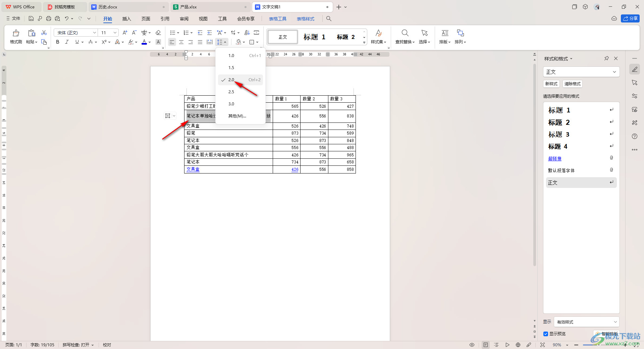Uncheck the 显示预览 checkbox
644x349 pixels.
[546, 334]
